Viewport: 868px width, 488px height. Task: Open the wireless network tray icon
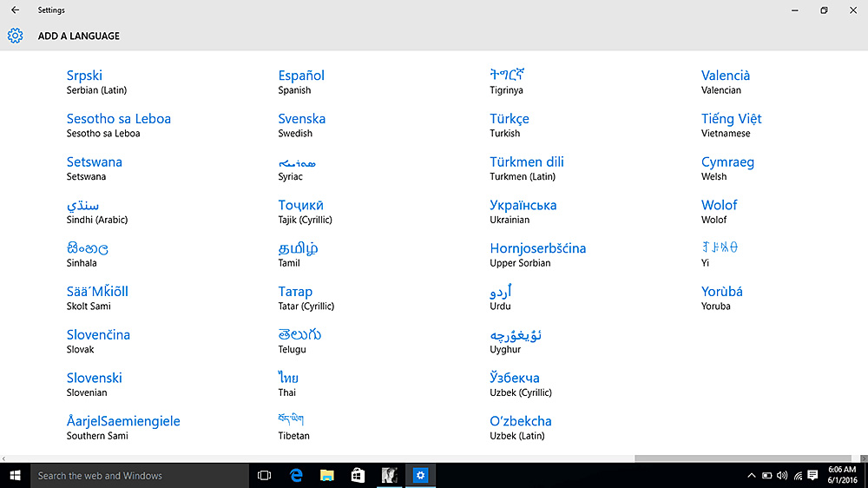798,476
